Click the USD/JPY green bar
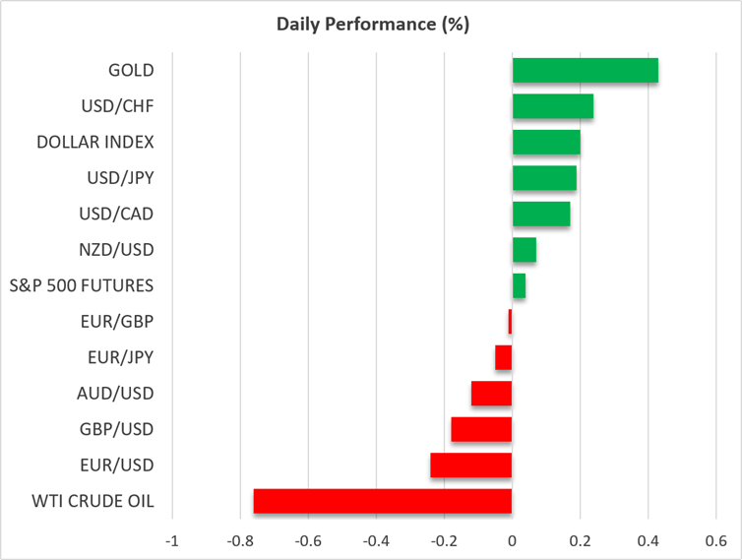Image resolution: width=742 pixels, height=560 pixels. point(544,178)
